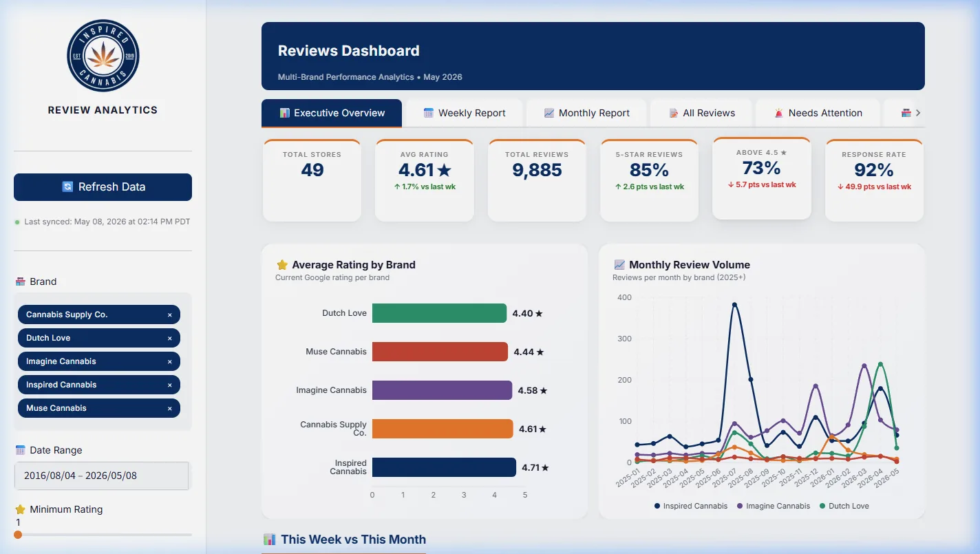This screenshot has width=980, height=554.
Task: Click the 5-Star Reviews card
Action: [649, 180]
